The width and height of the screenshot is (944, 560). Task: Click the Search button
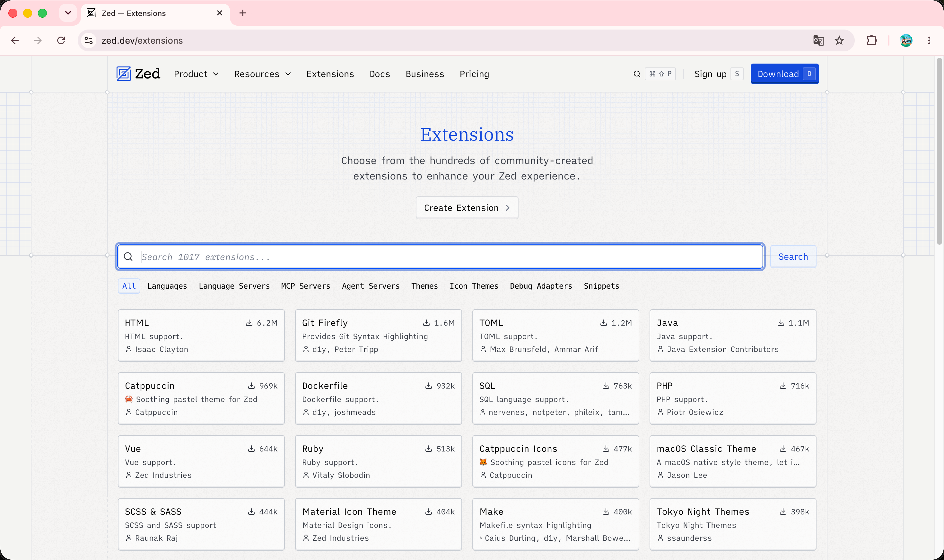793,257
